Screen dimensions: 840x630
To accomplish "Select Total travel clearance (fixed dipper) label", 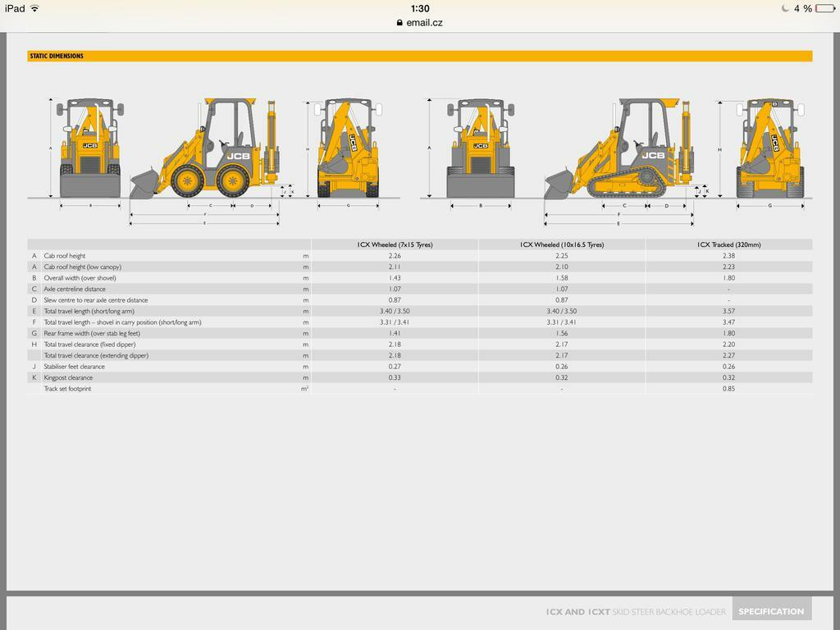I will [89, 345].
